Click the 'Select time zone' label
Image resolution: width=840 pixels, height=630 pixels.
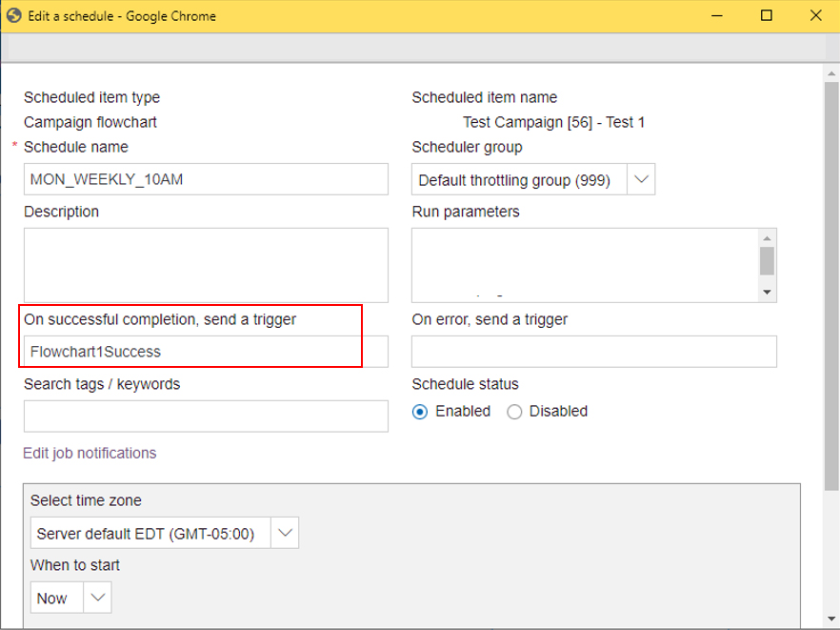pos(86,500)
